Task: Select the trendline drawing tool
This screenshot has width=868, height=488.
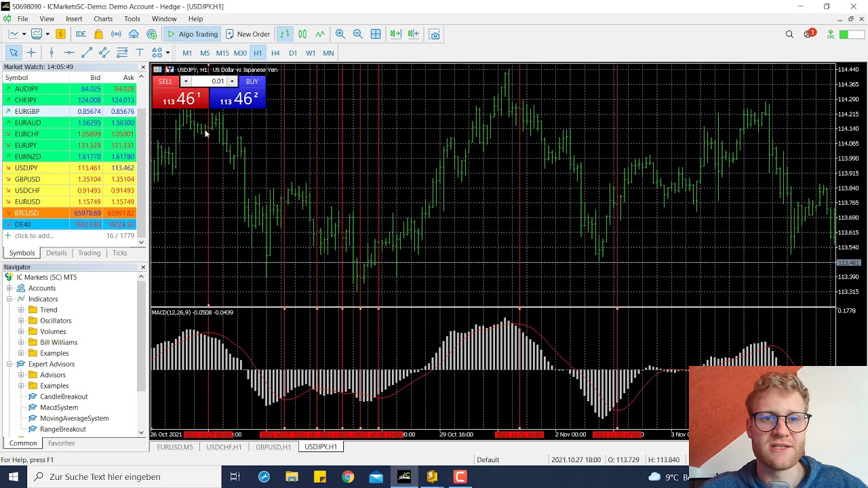Action: pyautogui.click(x=87, y=53)
